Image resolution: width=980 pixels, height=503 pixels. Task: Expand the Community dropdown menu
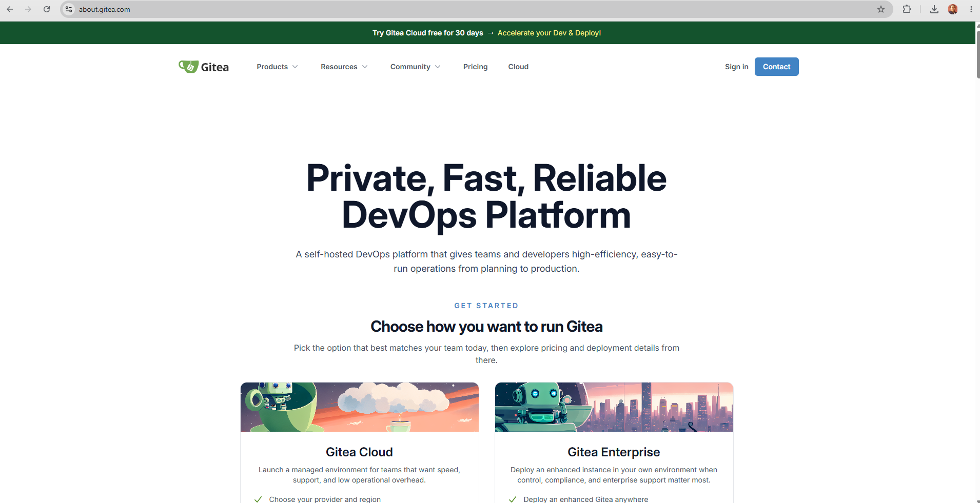pos(415,67)
